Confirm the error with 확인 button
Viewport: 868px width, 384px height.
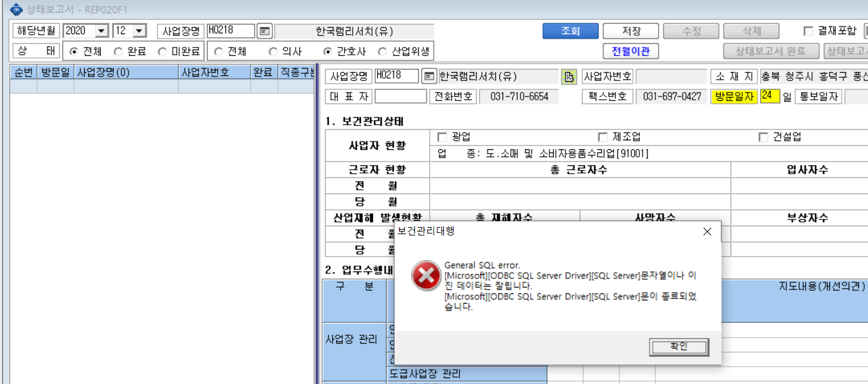pyautogui.click(x=679, y=347)
